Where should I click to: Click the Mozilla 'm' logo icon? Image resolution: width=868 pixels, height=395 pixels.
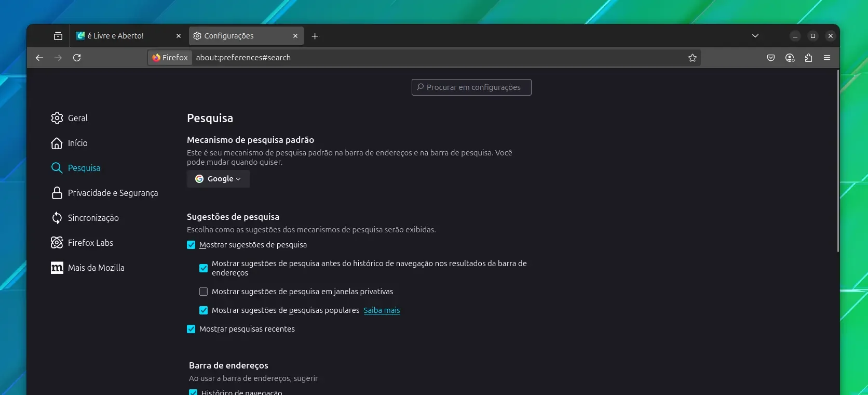(x=57, y=268)
